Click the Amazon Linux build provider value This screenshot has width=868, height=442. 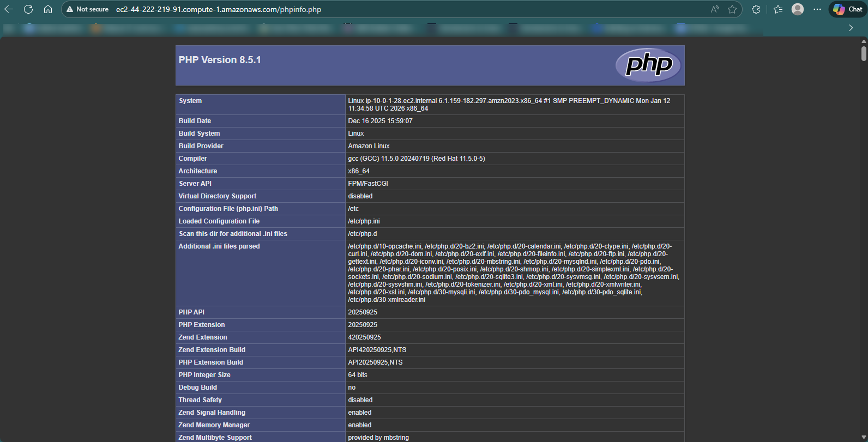369,146
